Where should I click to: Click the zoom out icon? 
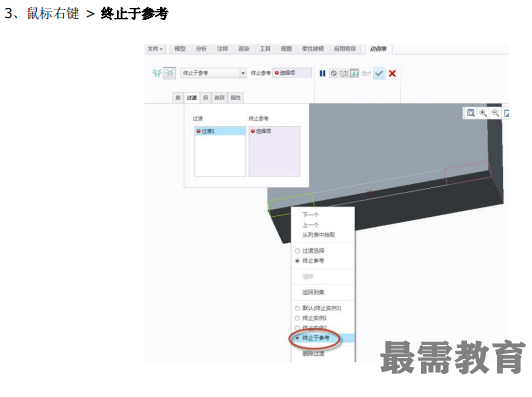tap(495, 113)
